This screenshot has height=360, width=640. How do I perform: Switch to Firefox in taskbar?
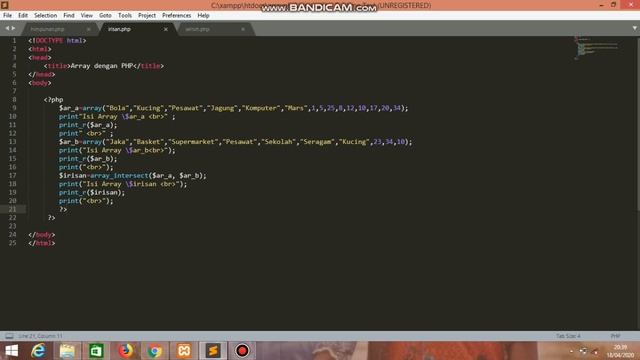(x=126, y=351)
